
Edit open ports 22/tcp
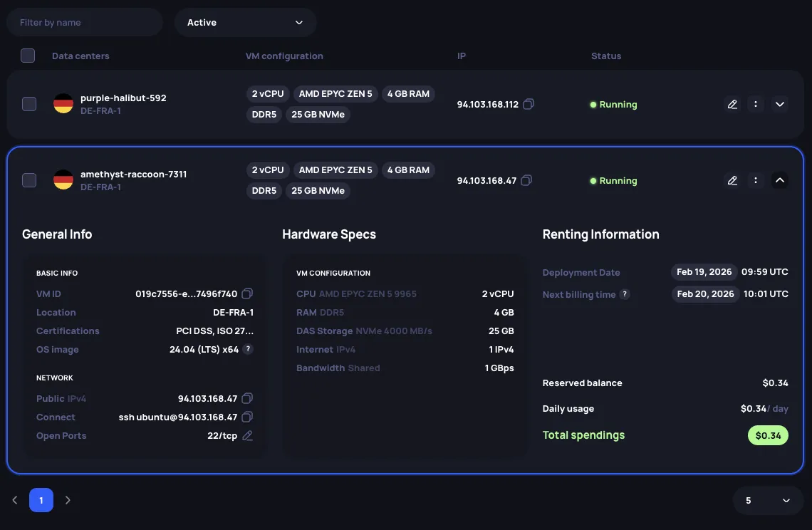[247, 435]
